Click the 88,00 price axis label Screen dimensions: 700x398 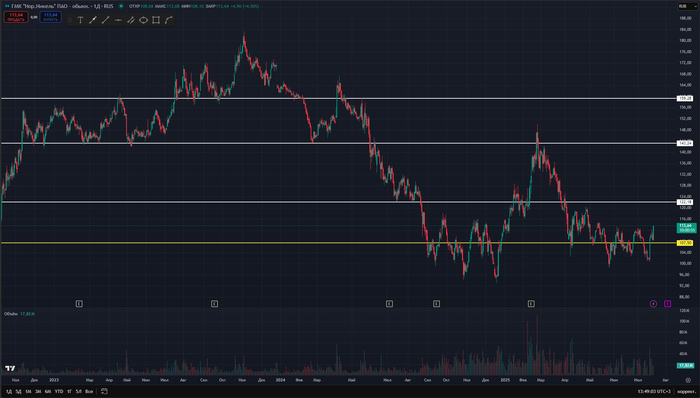(x=685, y=297)
